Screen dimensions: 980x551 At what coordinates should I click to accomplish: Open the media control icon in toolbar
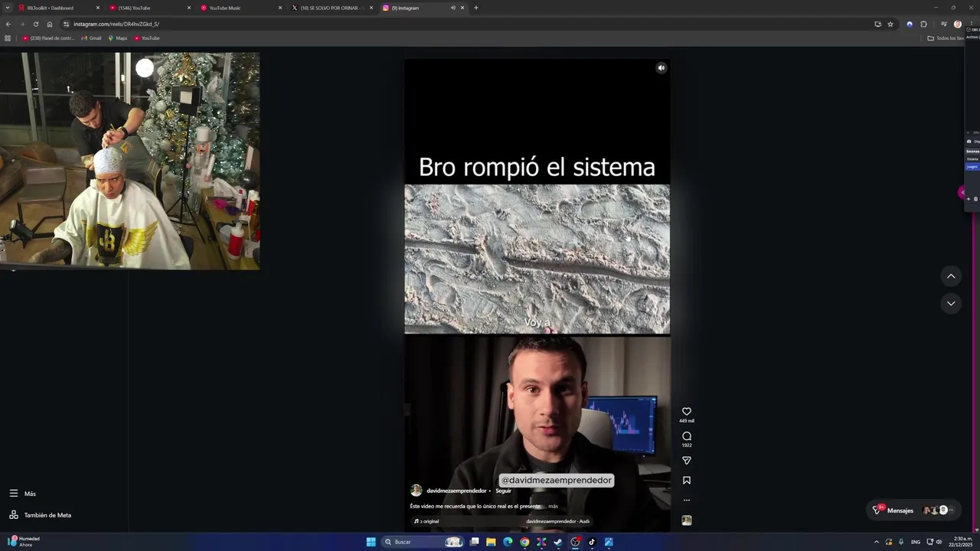[944, 24]
